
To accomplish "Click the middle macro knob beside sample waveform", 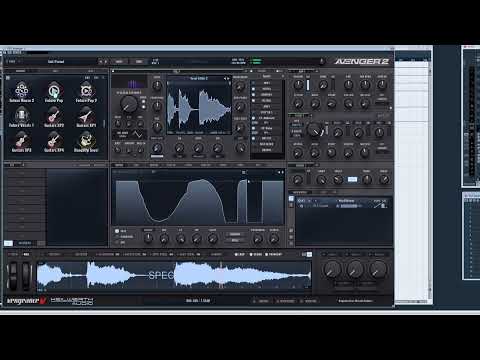I will [355, 269].
